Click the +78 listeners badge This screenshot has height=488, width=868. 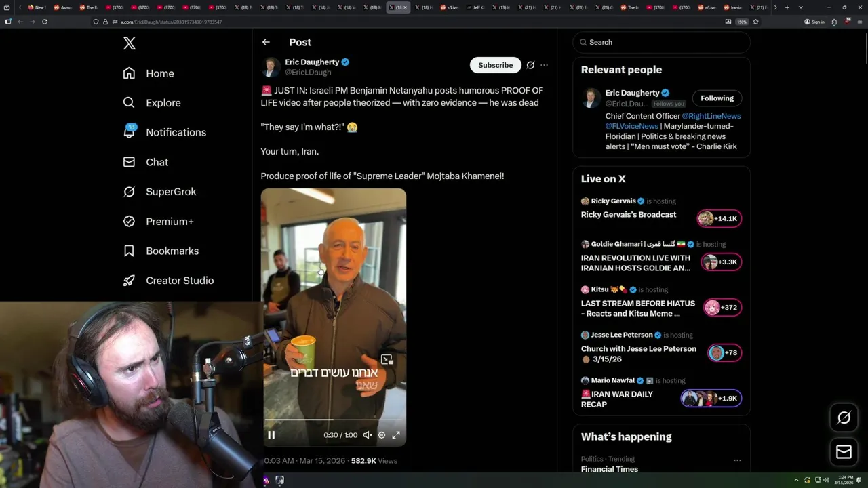pos(724,352)
